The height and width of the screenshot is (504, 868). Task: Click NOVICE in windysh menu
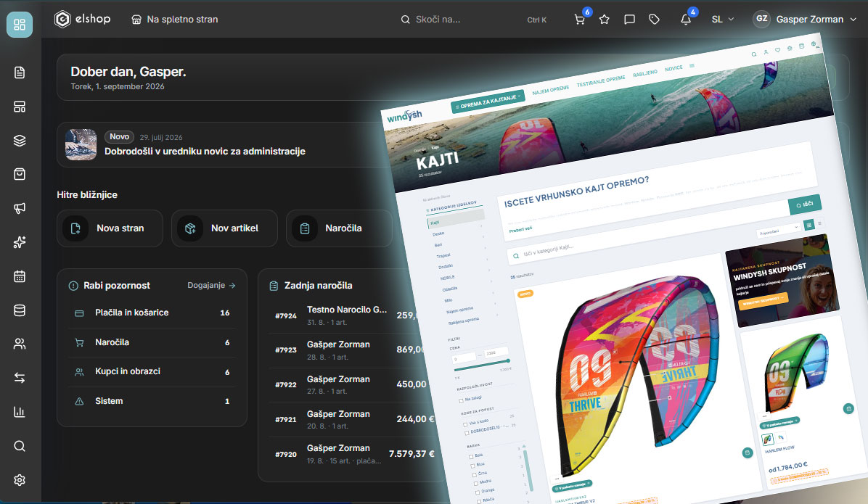[x=673, y=68]
